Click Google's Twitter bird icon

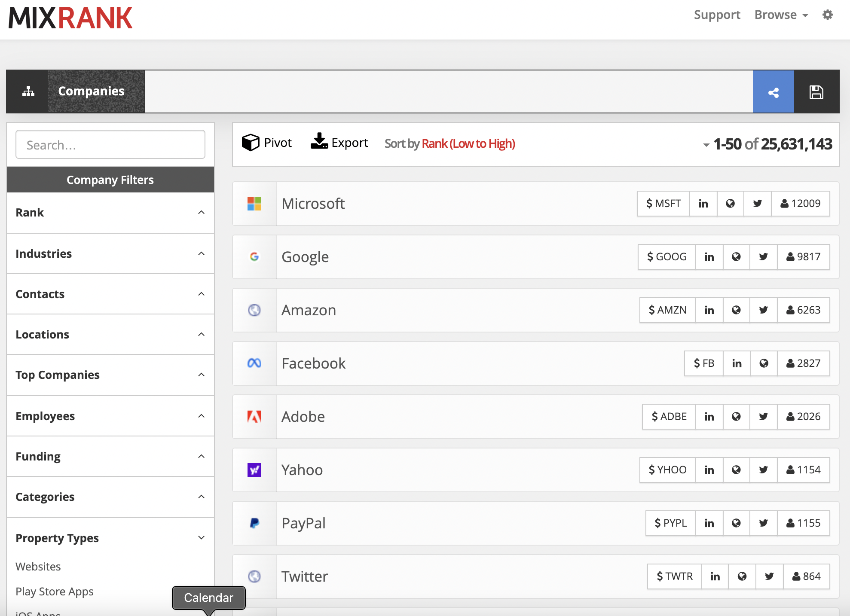point(763,256)
